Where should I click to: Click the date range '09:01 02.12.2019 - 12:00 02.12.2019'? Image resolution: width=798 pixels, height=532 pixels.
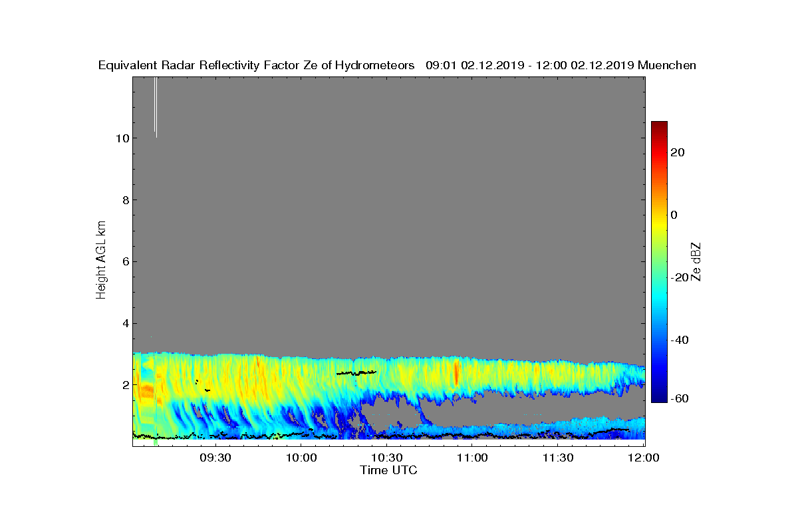click(529, 65)
